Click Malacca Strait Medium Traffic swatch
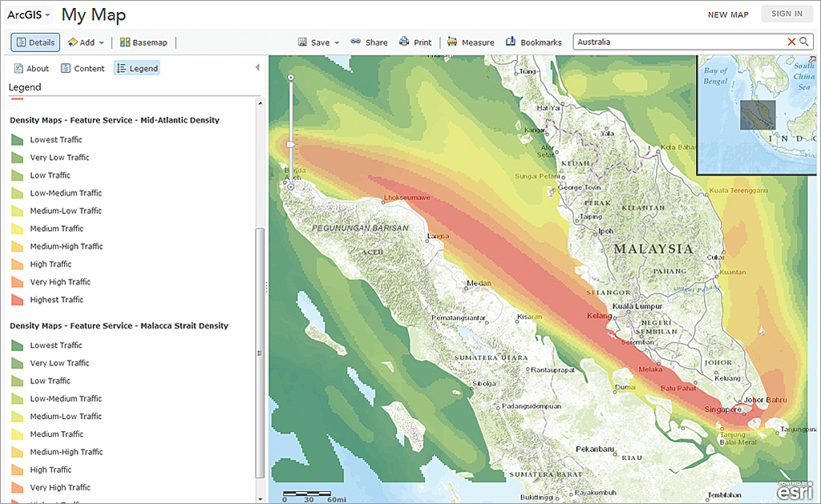 (18, 434)
